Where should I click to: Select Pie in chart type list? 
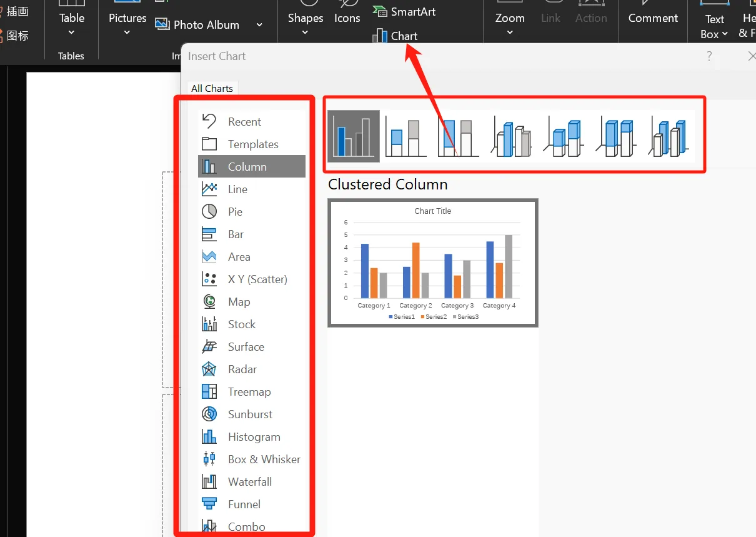click(x=235, y=212)
